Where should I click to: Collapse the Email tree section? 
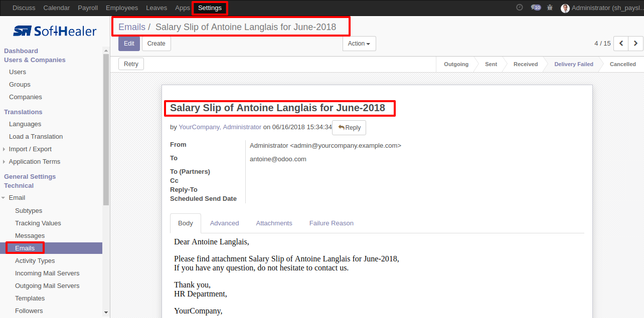tap(17, 198)
